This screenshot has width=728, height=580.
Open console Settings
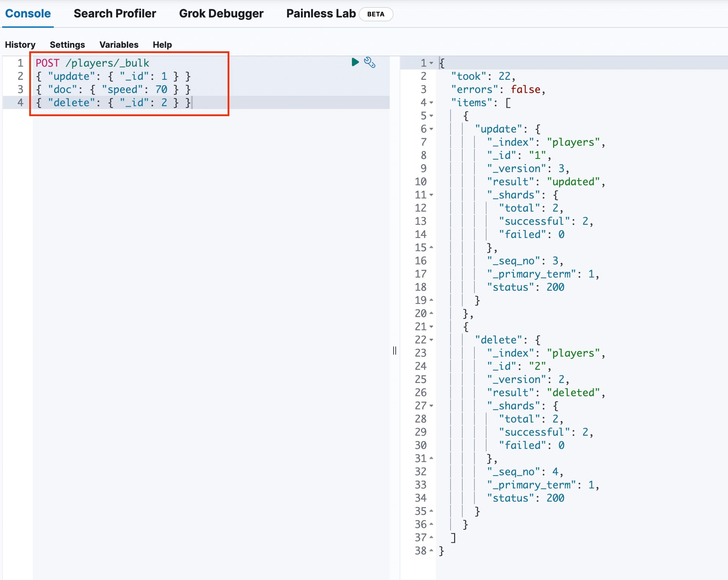tap(67, 45)
